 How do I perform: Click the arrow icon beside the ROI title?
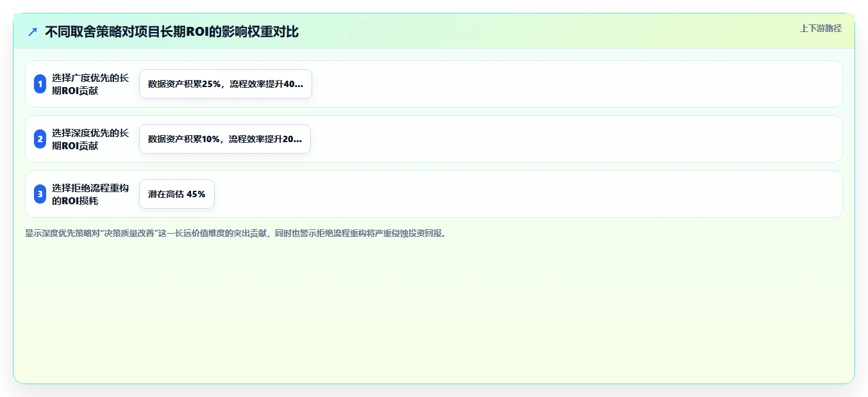point(33,31)
